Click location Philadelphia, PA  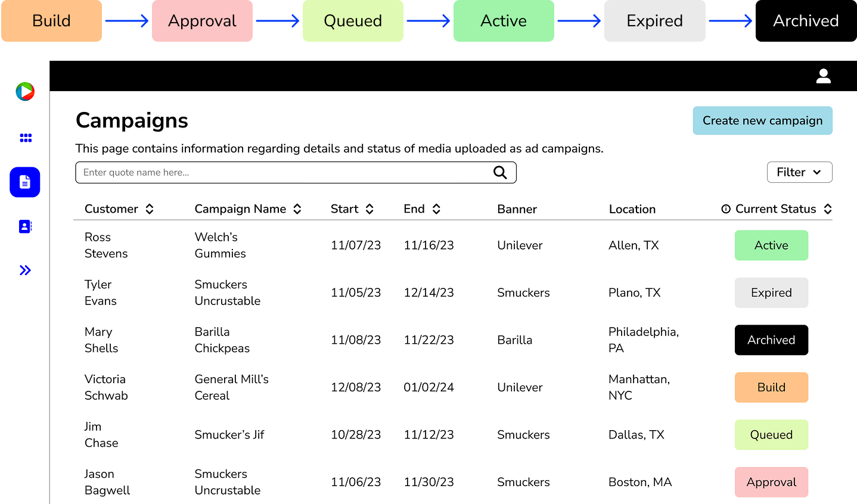[x=644, y=340]
